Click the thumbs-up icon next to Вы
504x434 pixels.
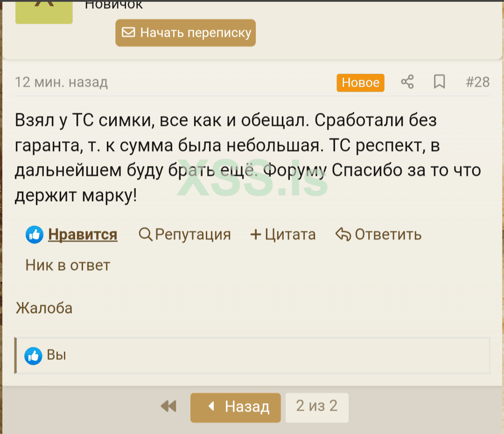click(x=33, y=355)
